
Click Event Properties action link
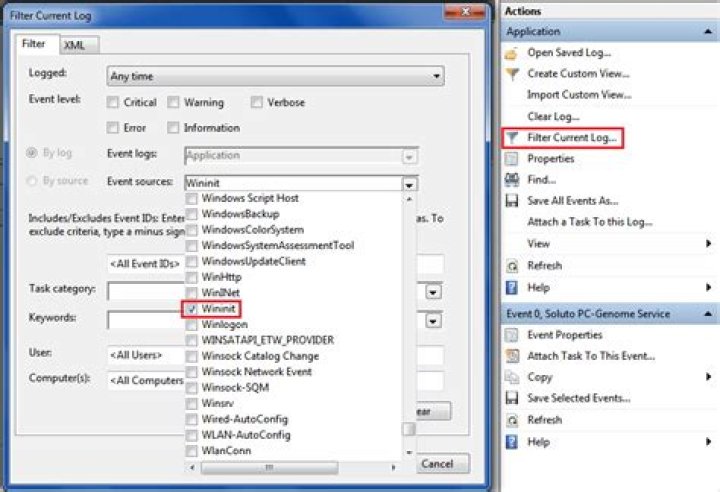564,335
